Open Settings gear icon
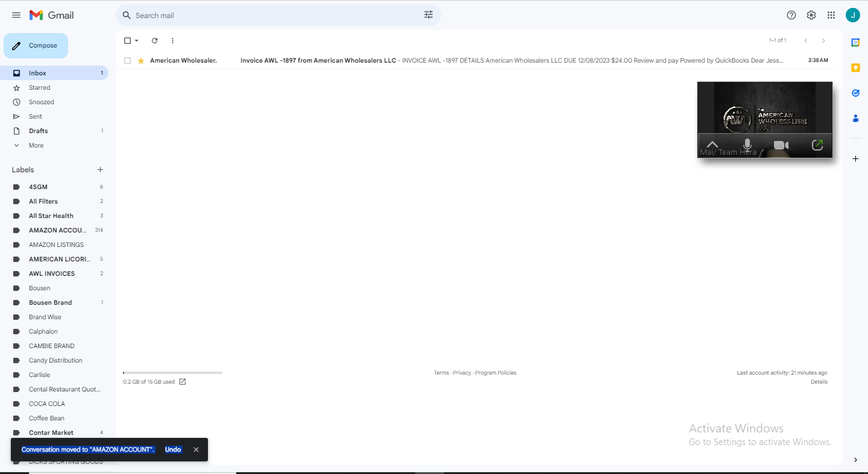868x474 pixels. coord(811,15)
